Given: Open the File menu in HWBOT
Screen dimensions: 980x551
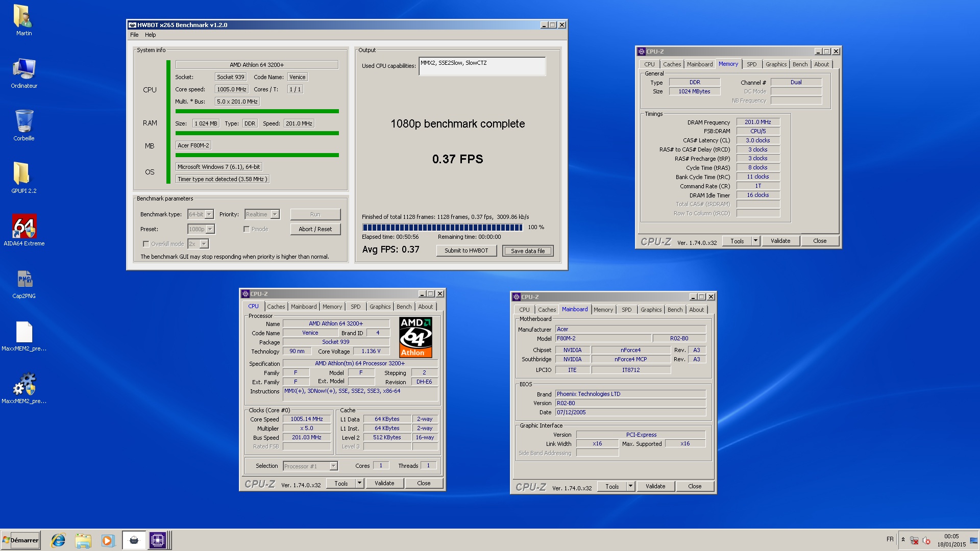Looking at the screenshot, I should point(134,35).
